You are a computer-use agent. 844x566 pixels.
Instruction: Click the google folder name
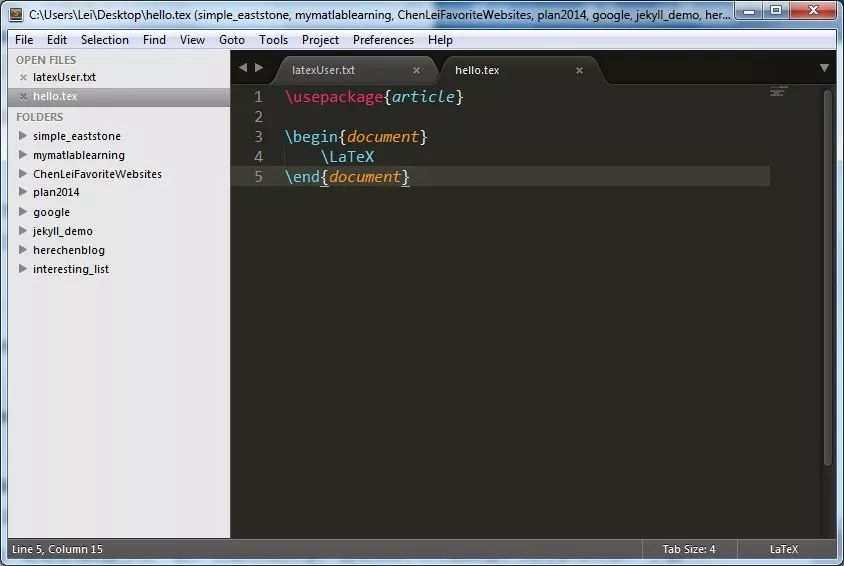click(51, 212)
